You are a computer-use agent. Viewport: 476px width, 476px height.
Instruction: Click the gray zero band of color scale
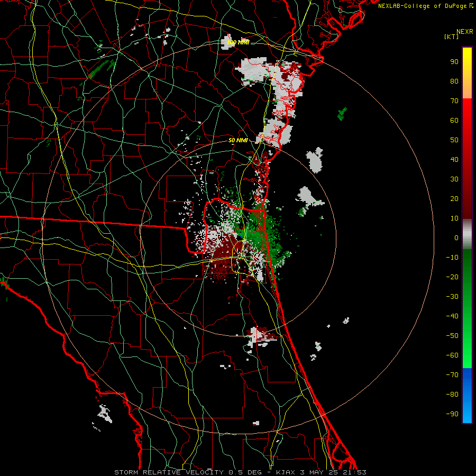(x=467, y=234)
